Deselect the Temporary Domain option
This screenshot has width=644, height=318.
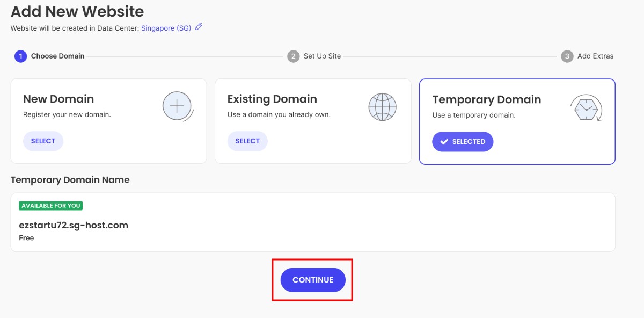463,141
